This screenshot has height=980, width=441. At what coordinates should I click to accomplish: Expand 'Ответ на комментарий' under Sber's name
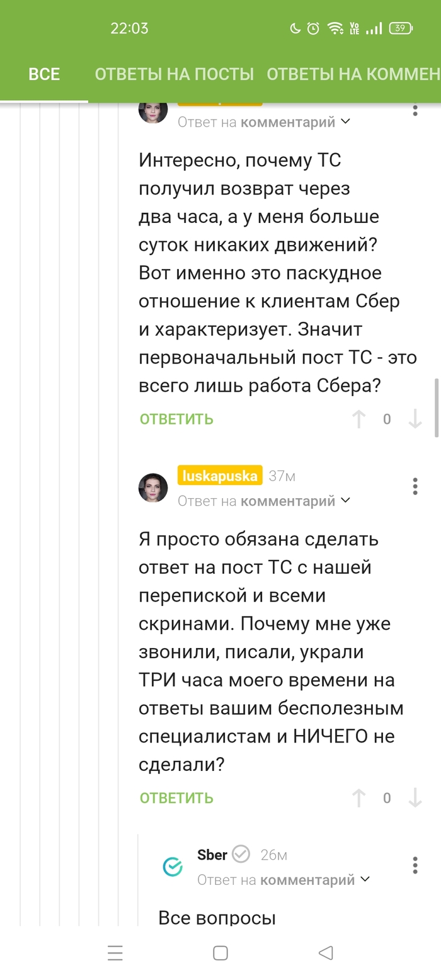[x=283, y=880]
